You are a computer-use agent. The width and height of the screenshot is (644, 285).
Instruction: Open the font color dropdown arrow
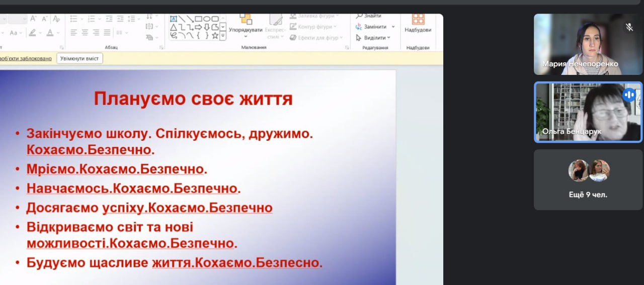tap(58, 33)
